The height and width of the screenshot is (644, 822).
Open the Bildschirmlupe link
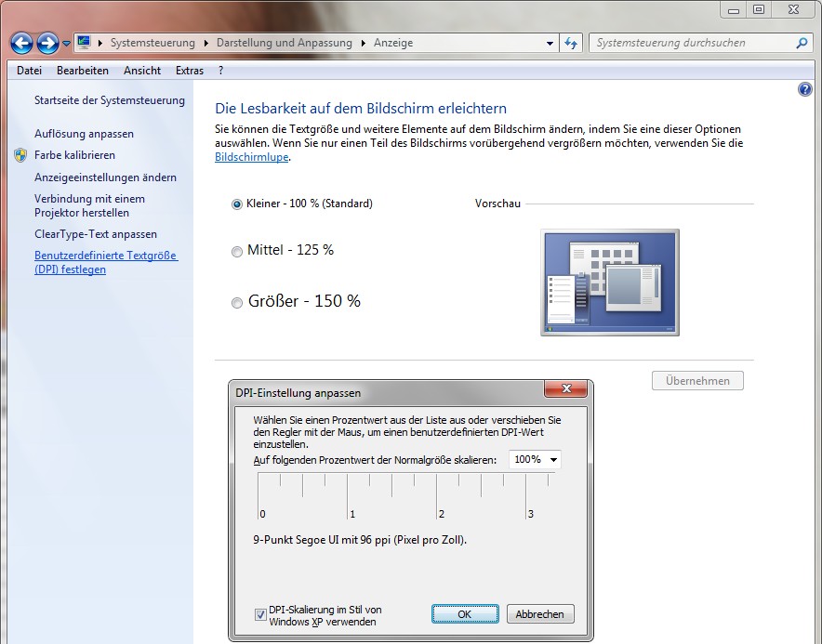coord(252,157)
